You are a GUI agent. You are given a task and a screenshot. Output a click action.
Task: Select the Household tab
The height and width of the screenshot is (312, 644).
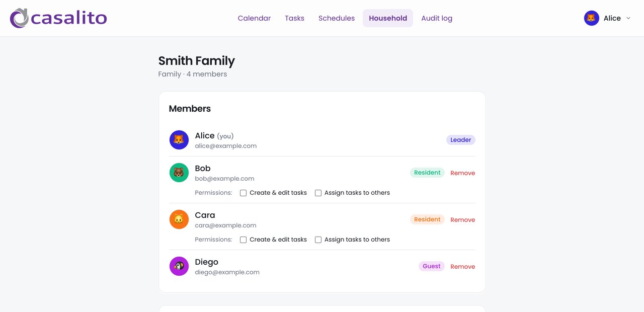tap(388, 18)
